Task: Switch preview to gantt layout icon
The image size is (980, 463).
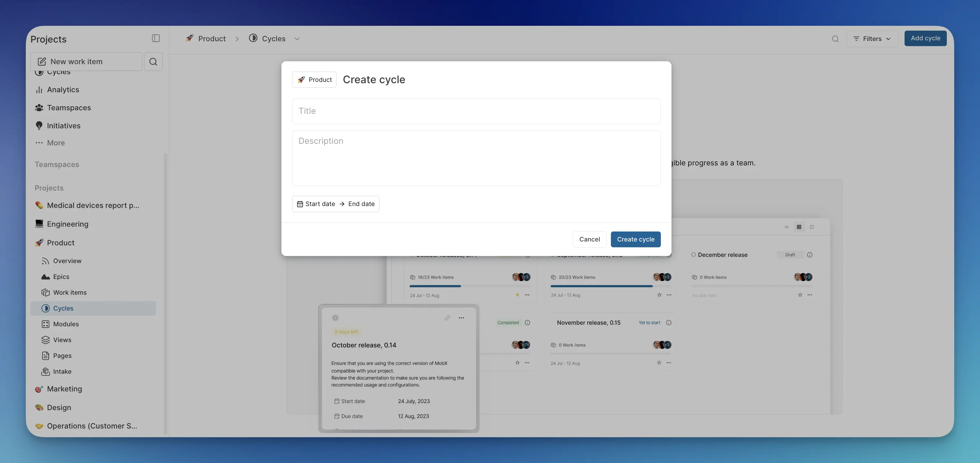Action: coord(812,227)
